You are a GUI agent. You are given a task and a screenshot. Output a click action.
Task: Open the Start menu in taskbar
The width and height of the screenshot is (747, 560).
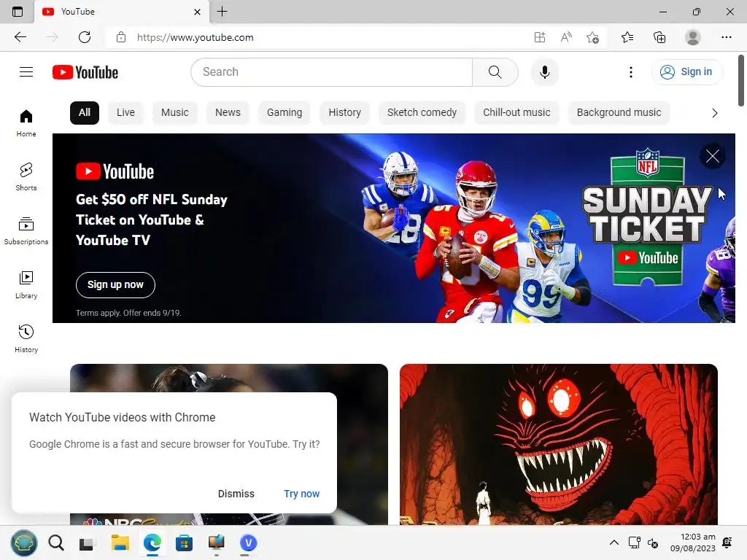pos(24,542)
